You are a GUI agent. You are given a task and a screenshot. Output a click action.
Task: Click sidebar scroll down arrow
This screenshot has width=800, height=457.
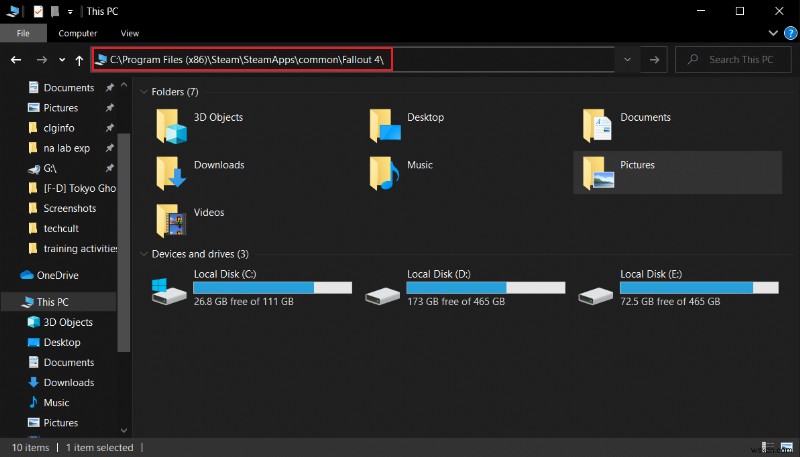(124, 431)
